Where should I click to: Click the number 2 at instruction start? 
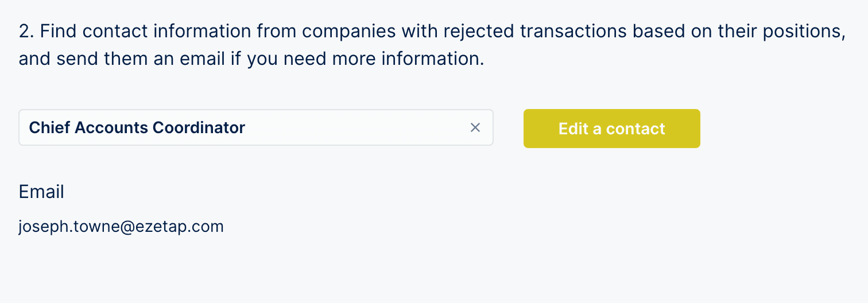(x=24, y=32)
